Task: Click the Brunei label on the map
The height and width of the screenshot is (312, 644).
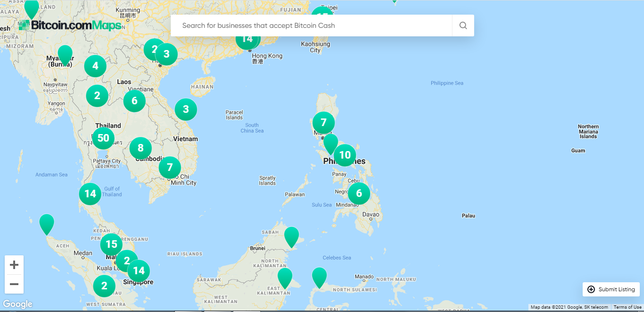Action: [258, 248]
